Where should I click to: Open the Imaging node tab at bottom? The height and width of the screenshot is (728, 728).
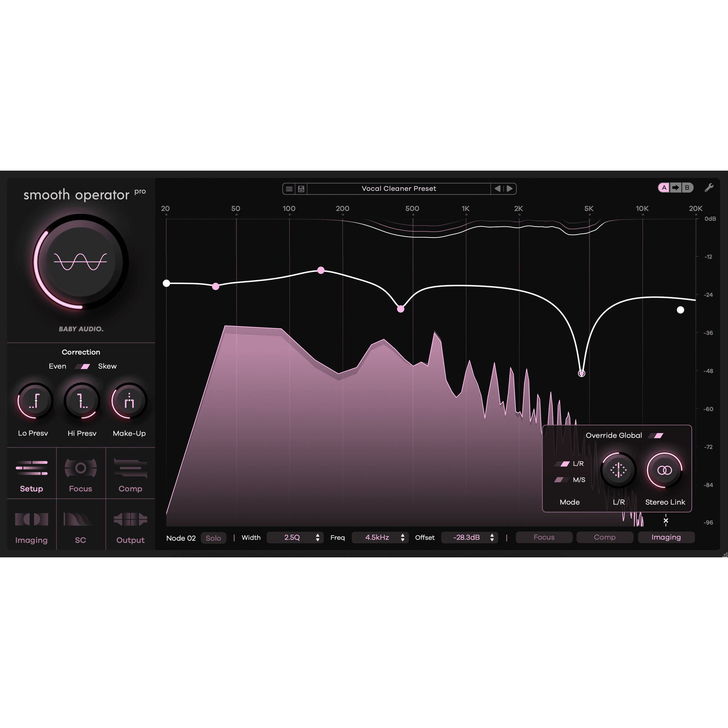[x=666, y=537]
